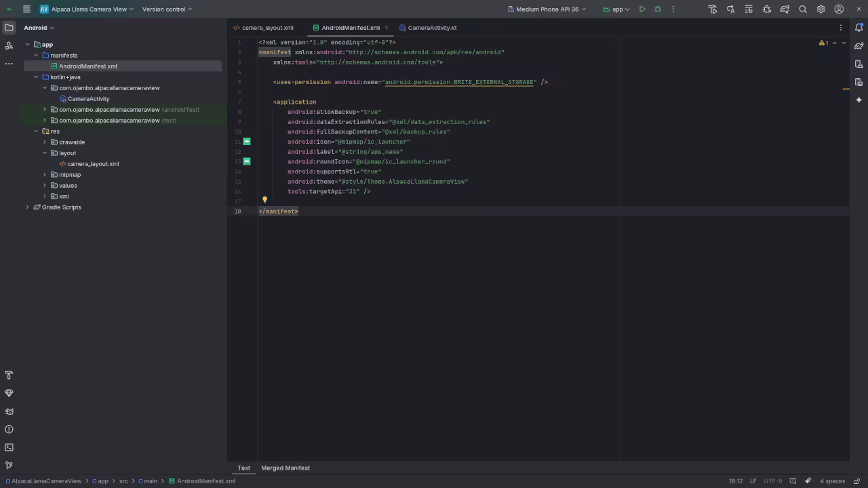Open the Resource Manager tool window

pyautogui.click(x=9, y=45)
